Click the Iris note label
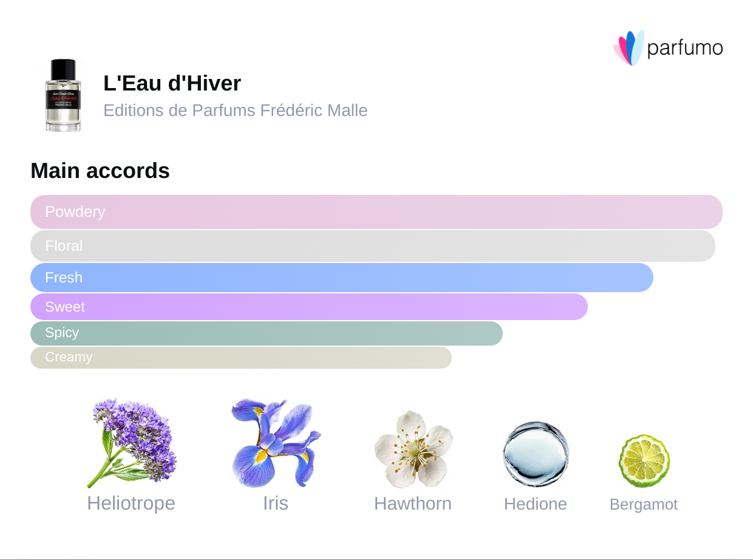The image size is (753, 560). pyautogui.click(x=276, y=503)
